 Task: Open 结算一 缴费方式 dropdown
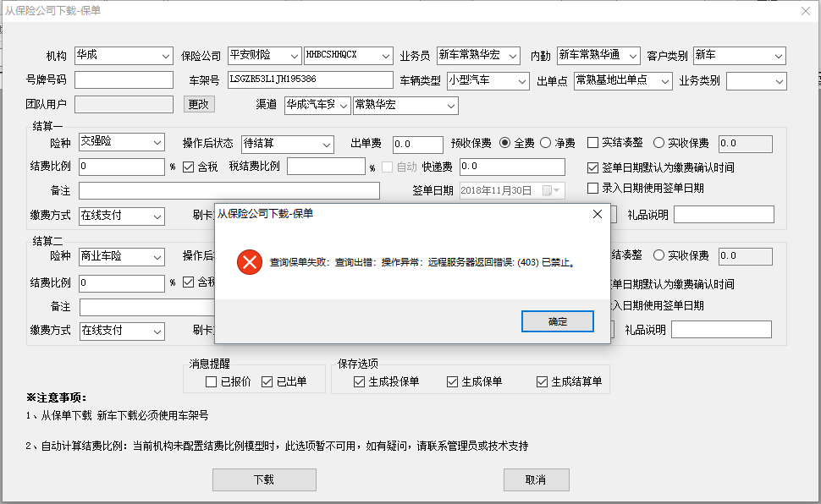[122, 216]
